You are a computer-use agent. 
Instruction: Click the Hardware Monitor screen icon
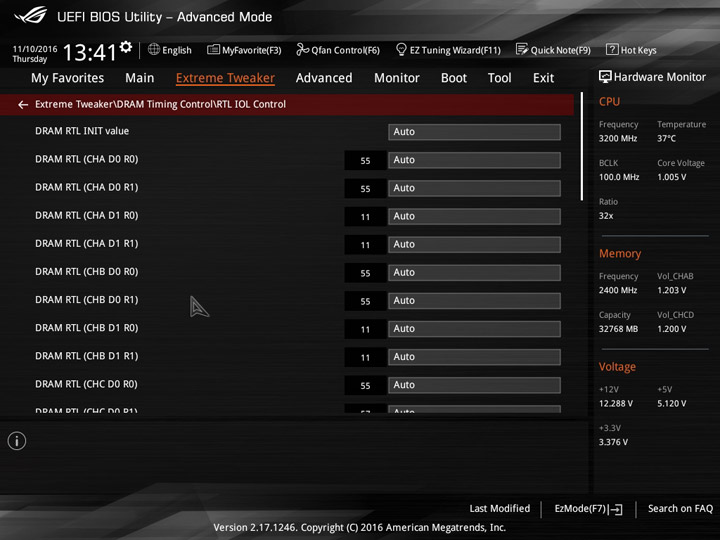pos(605,77)
